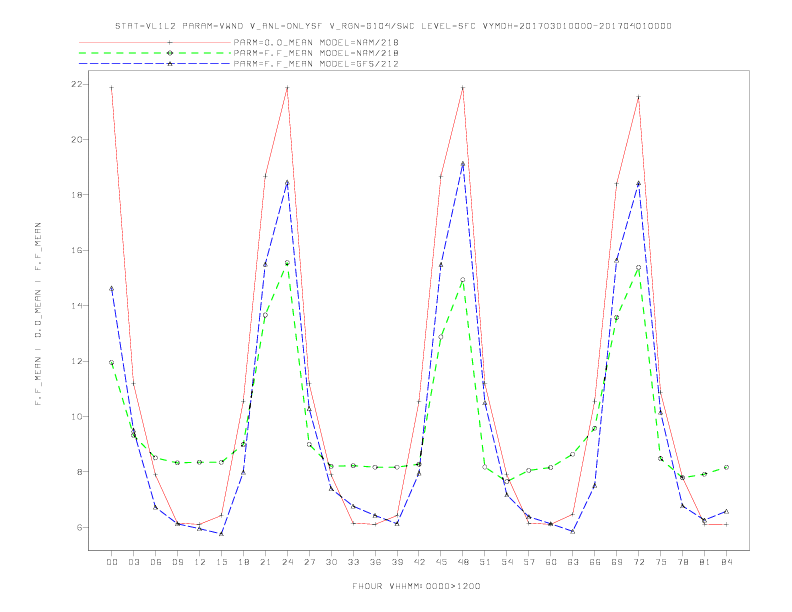
Task: Click the green dashed line legend sample
Action: (x=155, y=53)
